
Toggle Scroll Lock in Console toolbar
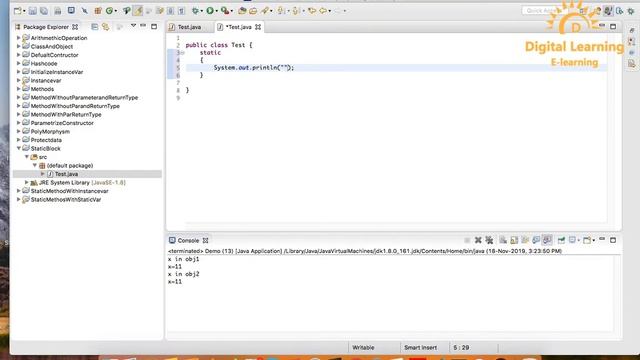tap(514, 240)
